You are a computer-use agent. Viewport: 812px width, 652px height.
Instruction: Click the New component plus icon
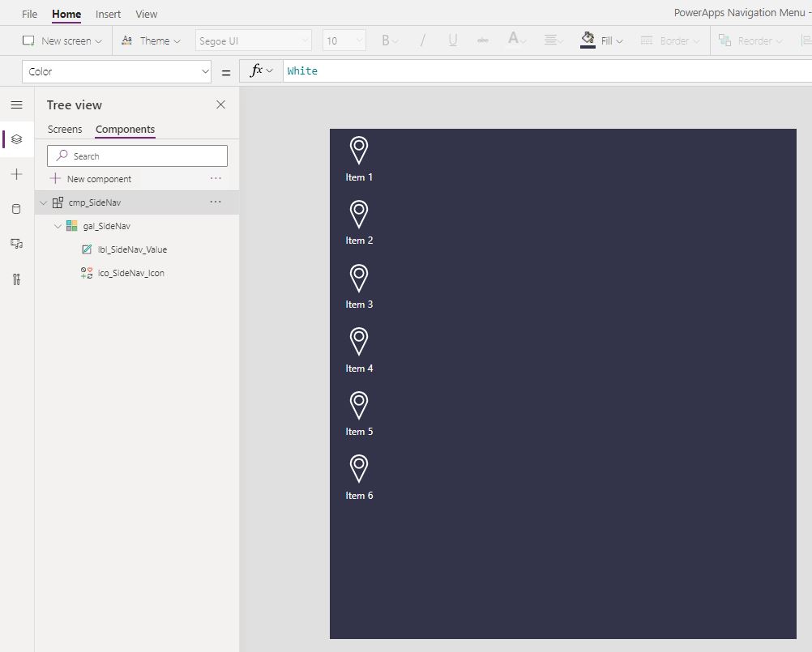click(55, 178)
